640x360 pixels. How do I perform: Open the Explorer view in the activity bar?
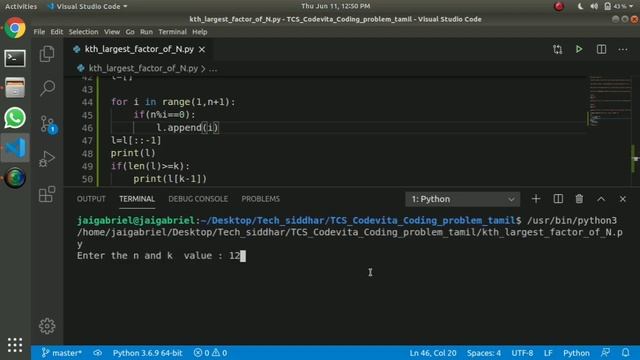[47, 54]
